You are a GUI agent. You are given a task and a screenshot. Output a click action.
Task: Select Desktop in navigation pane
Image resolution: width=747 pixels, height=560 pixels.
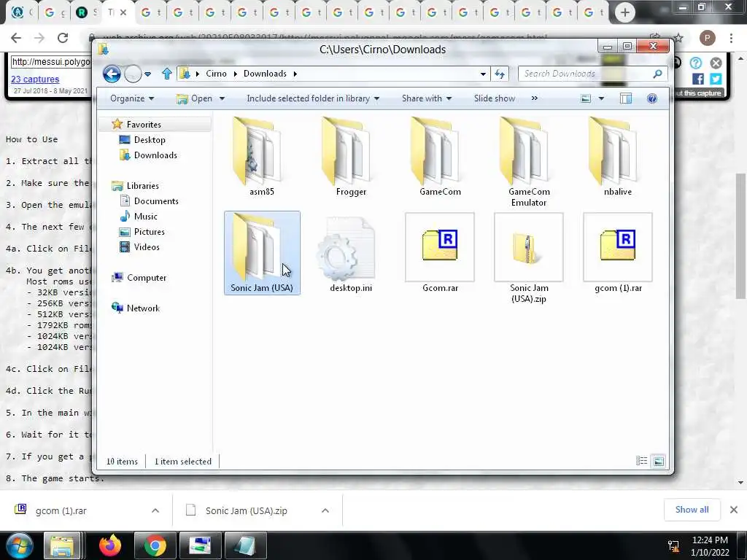click(x=150, y=139)
